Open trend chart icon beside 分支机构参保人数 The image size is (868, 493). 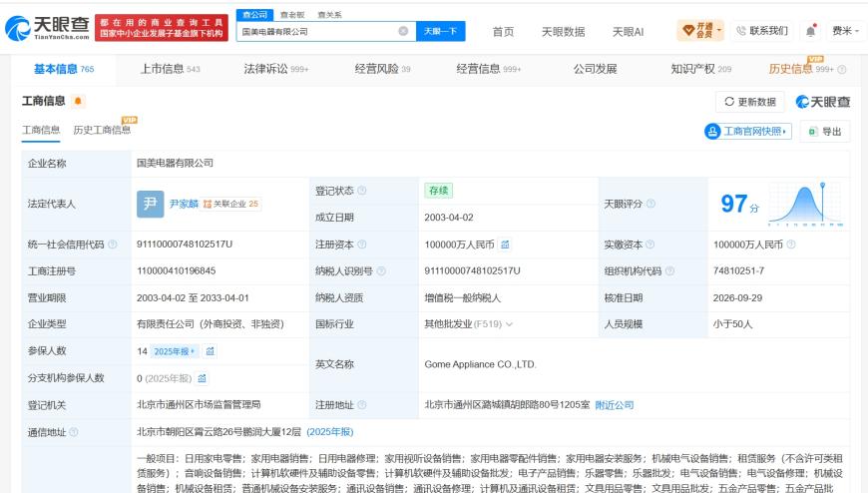tap(203, 378)
